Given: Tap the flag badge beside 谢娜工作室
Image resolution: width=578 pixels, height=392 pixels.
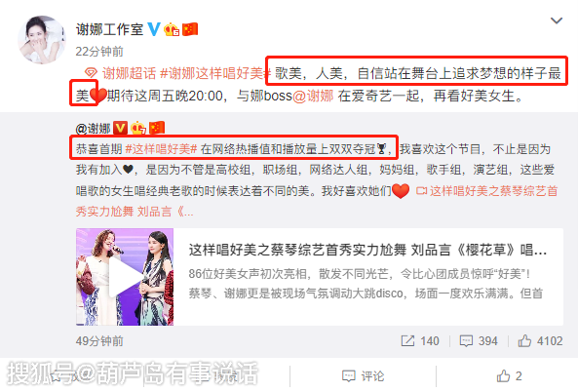Looking at the screenshot, I should (x=190, y=29).
